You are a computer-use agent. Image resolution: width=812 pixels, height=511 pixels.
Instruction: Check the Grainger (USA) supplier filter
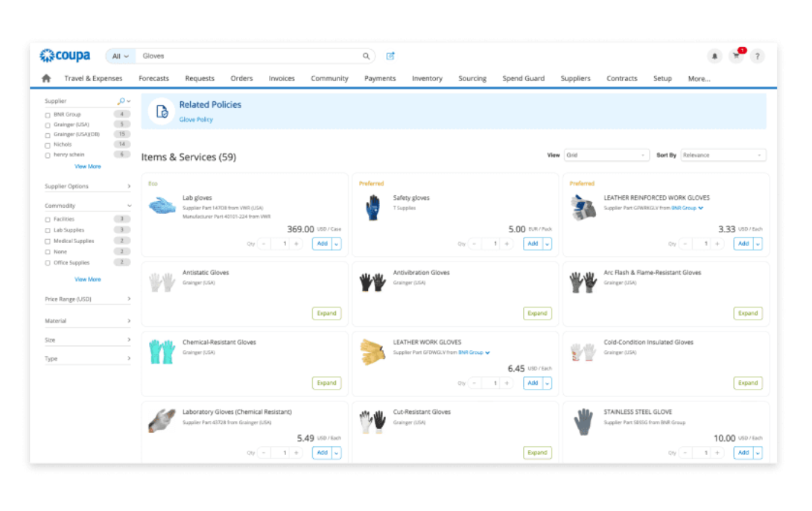48,125
